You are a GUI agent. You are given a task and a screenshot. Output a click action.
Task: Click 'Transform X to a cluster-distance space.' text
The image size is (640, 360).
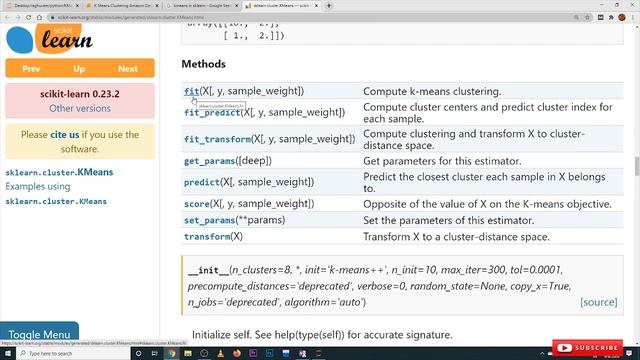pyautogui.click(x=456, y=237)
